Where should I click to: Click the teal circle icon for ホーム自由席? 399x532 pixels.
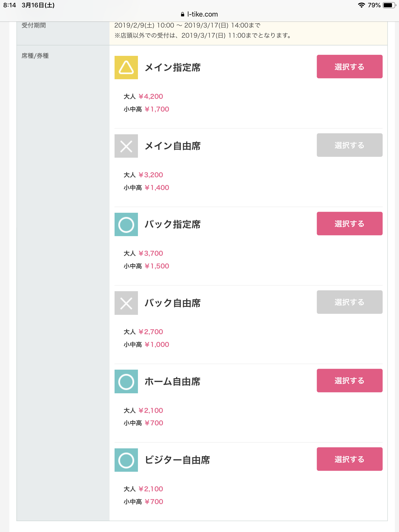click(x=126, y=382)
